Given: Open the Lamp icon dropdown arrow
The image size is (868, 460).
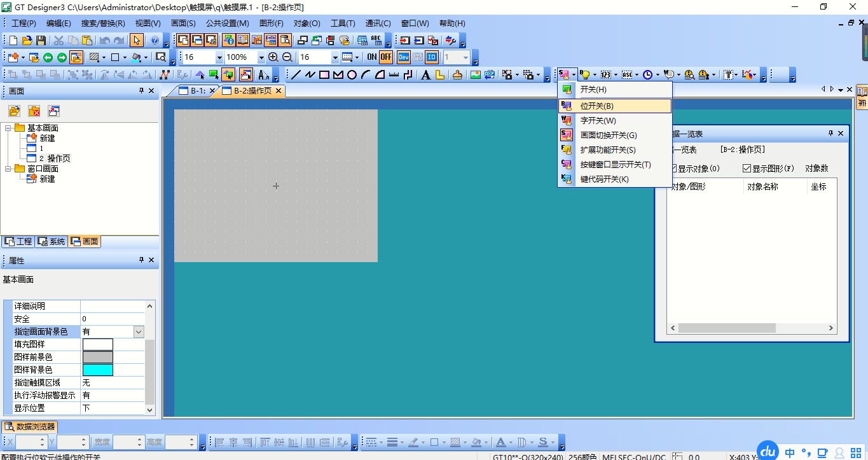Looking at the screenshot, I should coord(595,74).
